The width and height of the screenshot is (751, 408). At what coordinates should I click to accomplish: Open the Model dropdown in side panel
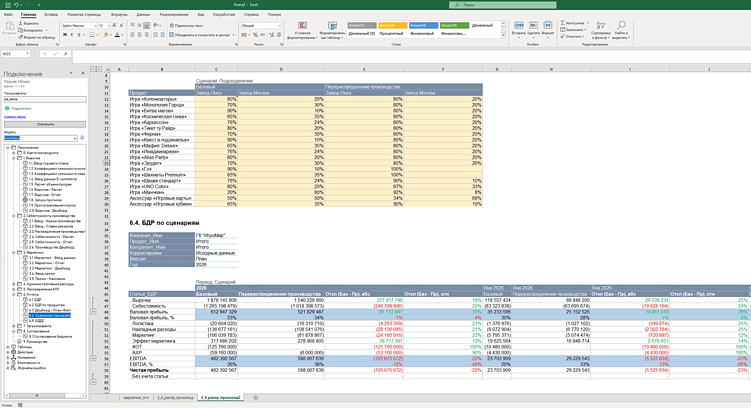75,139
